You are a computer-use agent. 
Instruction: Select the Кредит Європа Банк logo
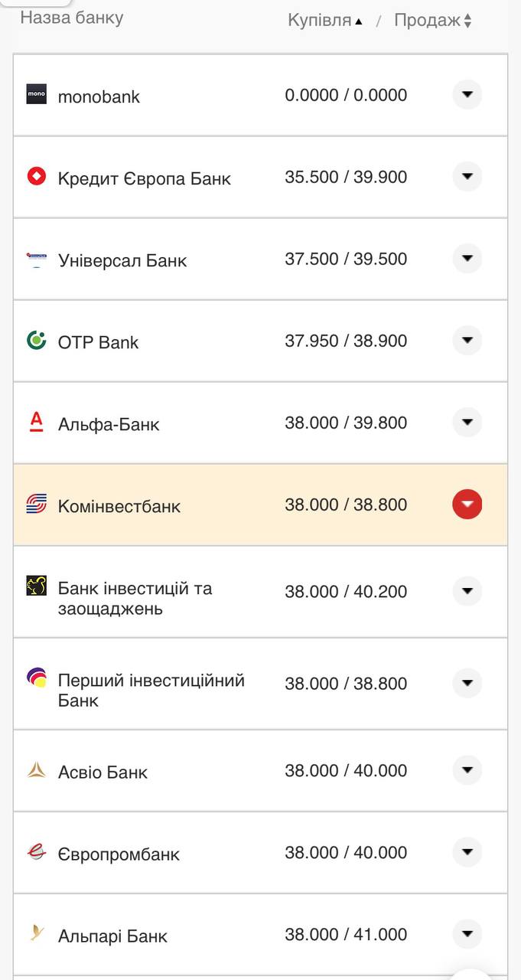[37, 176]
